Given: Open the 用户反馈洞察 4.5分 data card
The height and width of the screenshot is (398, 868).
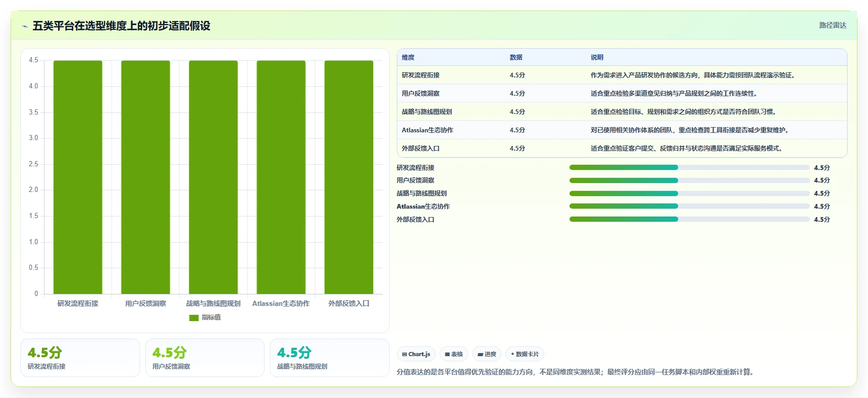Looking at the screenshot, I should point(205,358).
